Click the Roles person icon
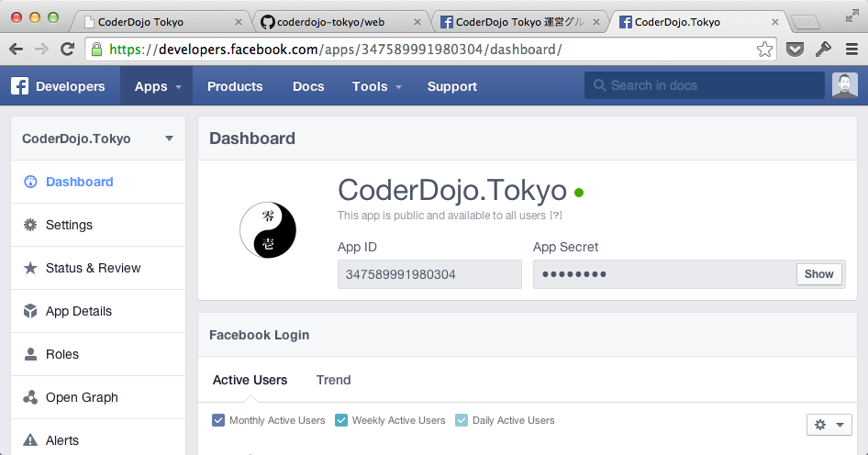This screenshot has height=455, width=868. tap(30, 354)
